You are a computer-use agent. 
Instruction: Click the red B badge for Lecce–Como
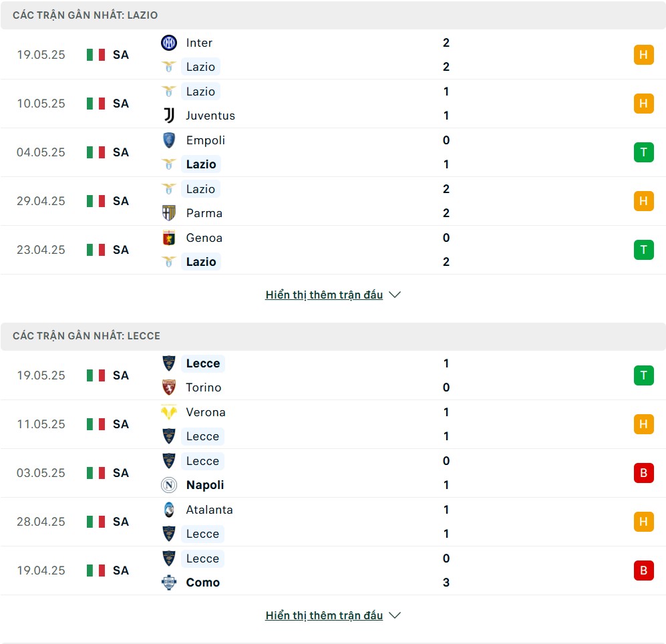(x=643, y=571)
